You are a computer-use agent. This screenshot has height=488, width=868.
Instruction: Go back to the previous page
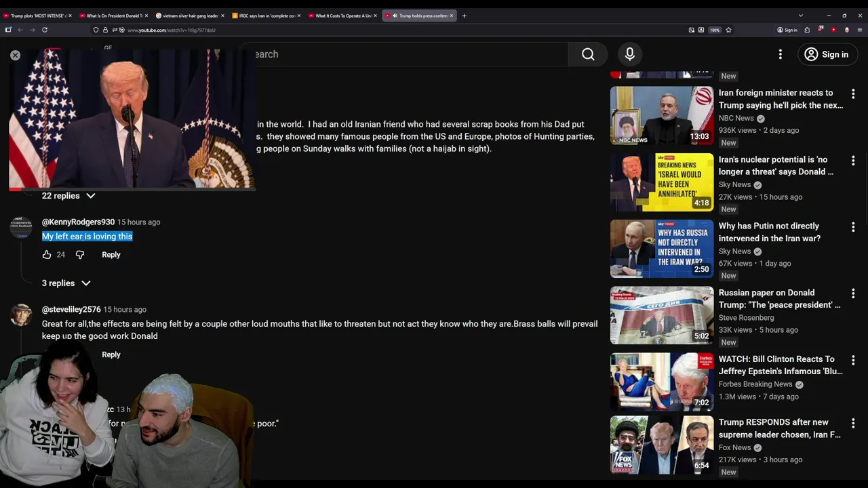[20, 30]
